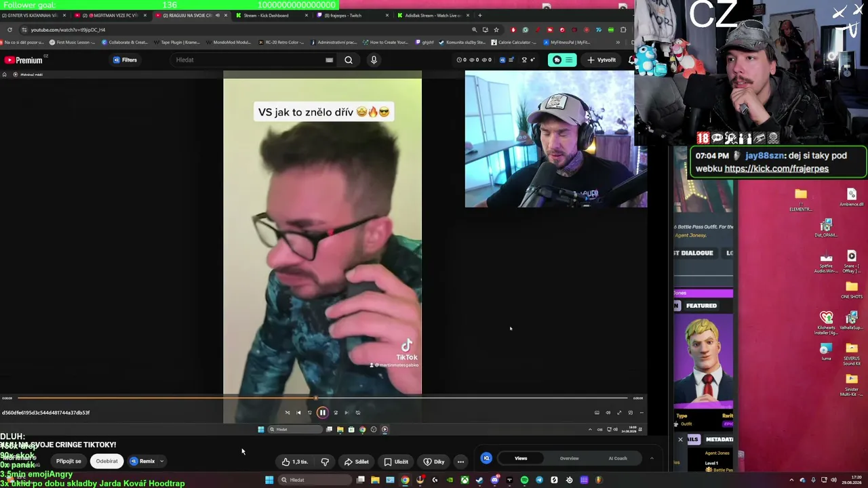Open the ELEMENTR folder on the desktop
Screen dimensions: 868x488
coord(801,200)
